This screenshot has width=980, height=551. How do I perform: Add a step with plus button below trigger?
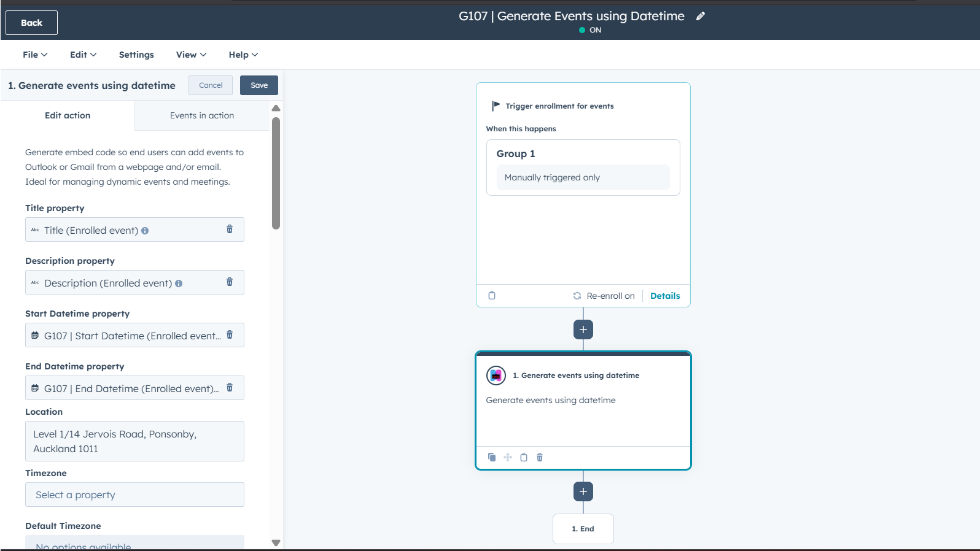(583, 329)
